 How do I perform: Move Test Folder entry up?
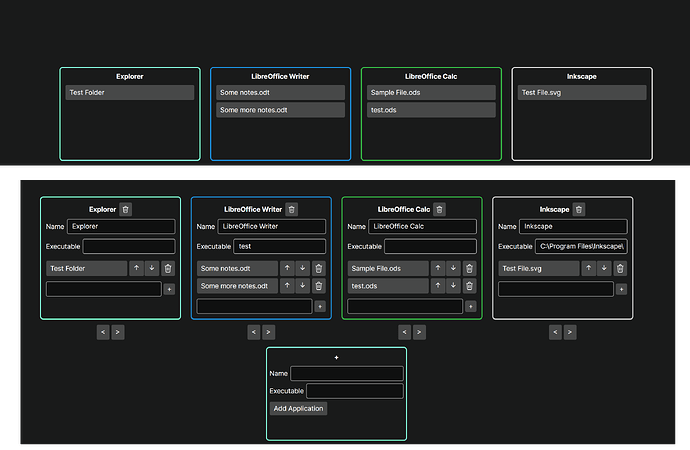[x=136, y=268]
